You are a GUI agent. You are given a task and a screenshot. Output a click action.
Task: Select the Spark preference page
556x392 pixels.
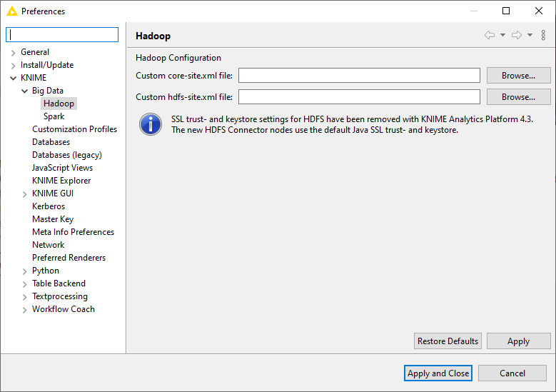click(54, 116)
